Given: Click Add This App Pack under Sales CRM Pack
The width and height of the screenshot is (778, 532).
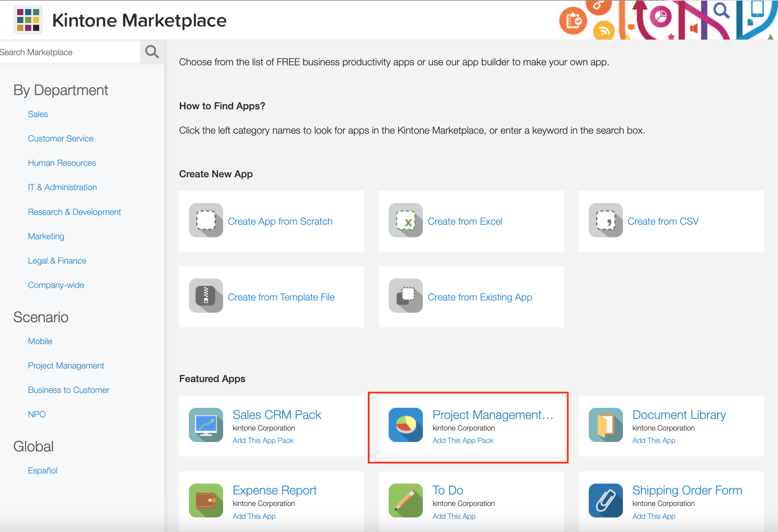Looking at the screenshot, I should coord(263,440).
